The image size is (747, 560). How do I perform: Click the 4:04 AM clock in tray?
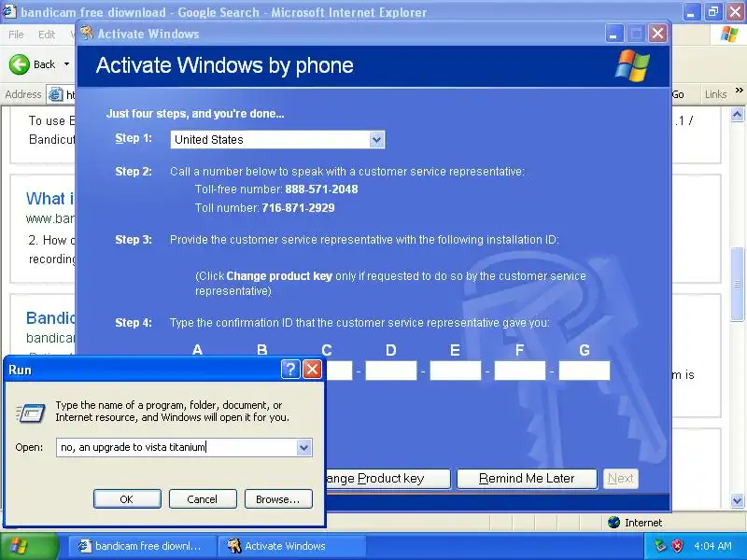(x=712, y=546)
